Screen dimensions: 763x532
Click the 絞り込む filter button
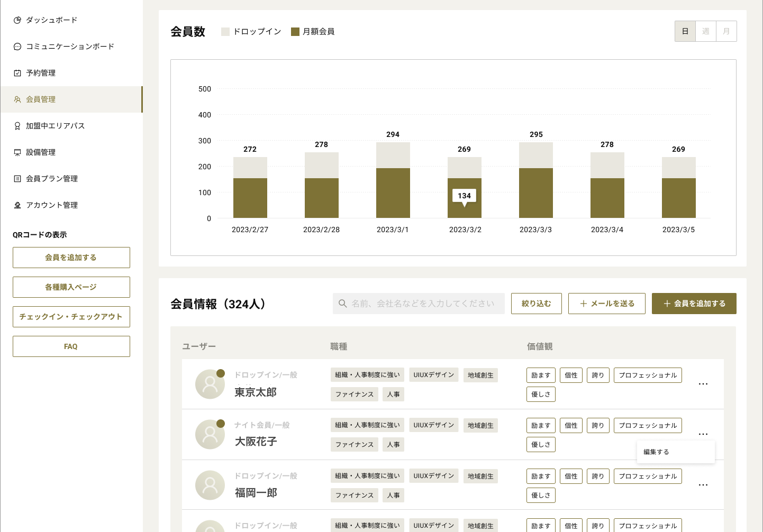pyautogui.click(x=537, y=304)
